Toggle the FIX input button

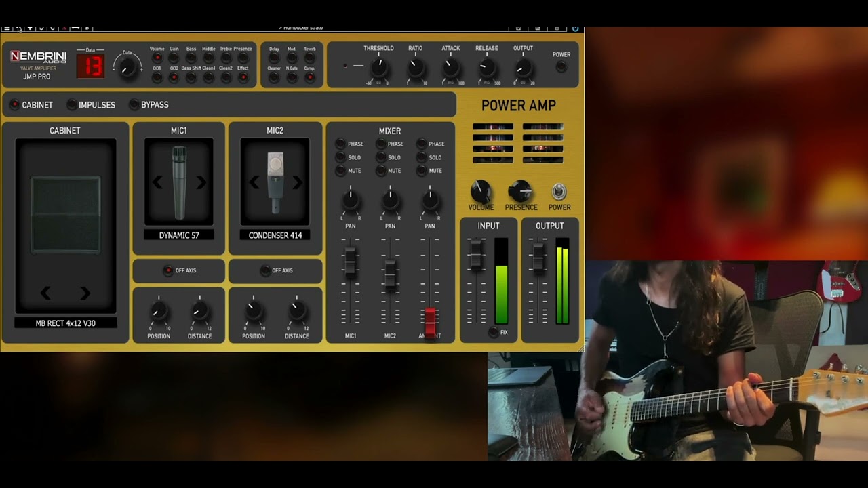[x=493, y=332]
